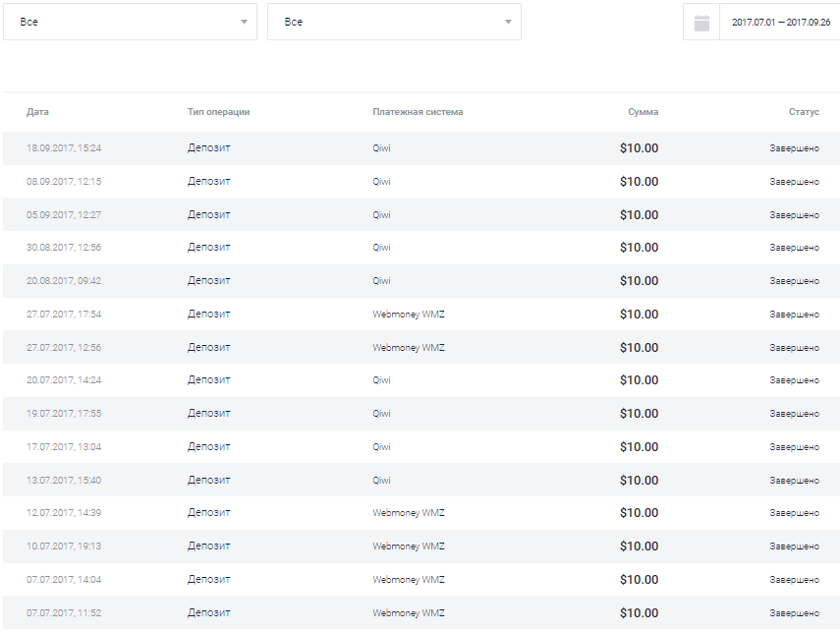The image size is (840, 632).
Task: Click the 'Тип операции' column header
Action: (x=218, y=112)
